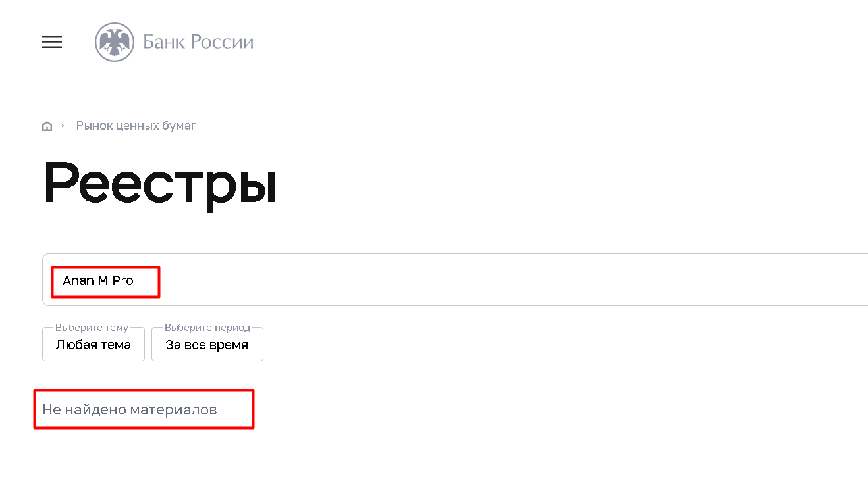Viewport: 868px width, 502px height.
Task: Click the "Выберите период" field label
Action: pyautogui.click(x=207, y=327)
